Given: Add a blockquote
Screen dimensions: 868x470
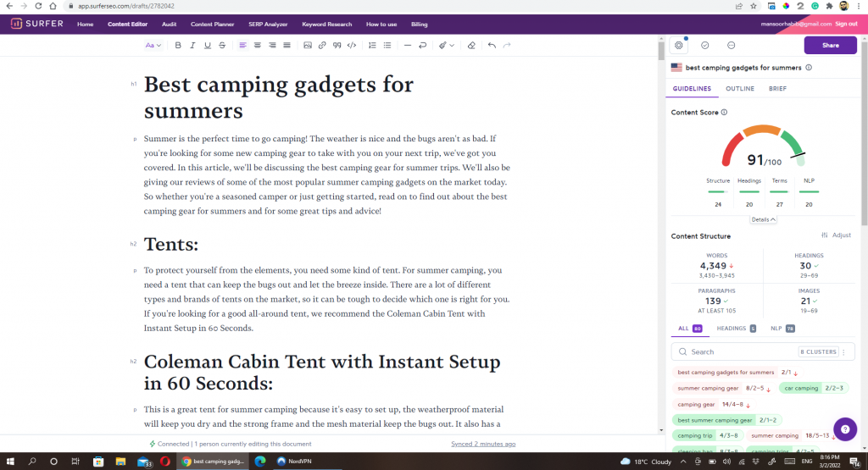Looking at the screenshot, I should (337, 46).
